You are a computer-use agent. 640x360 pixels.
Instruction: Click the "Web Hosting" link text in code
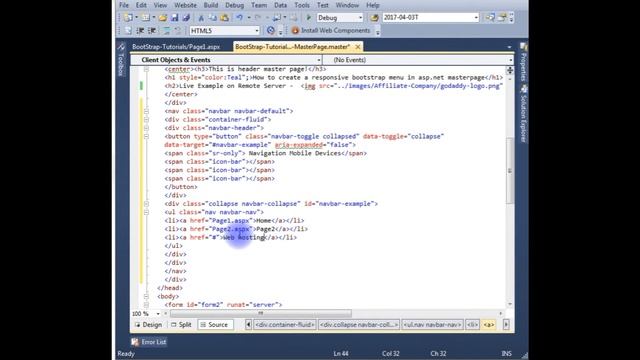(x=244, y=238)
